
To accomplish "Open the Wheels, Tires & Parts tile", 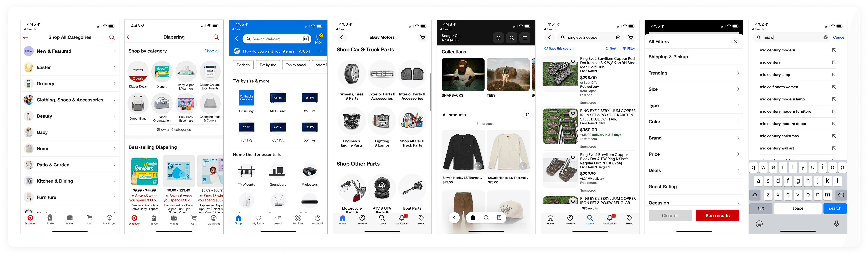I will (x=352, y=81).
